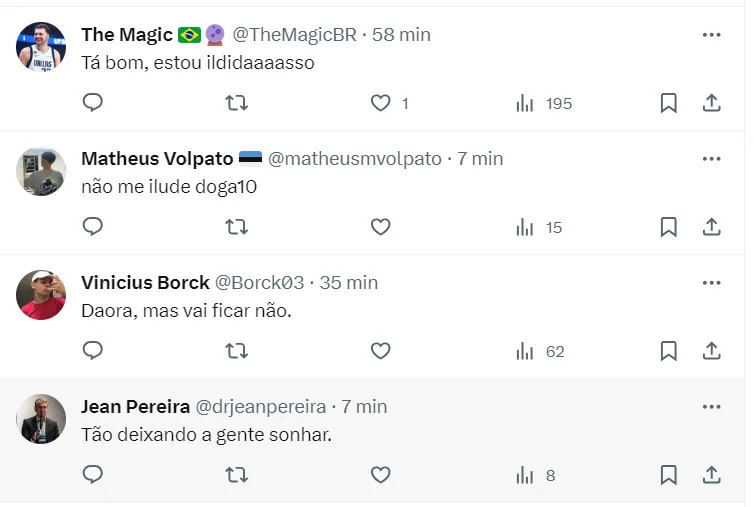This screenshot has height=507, width=754.
Task: Bookmark Vinicius Borck's tweet
Action: click(x=669, y=351)
